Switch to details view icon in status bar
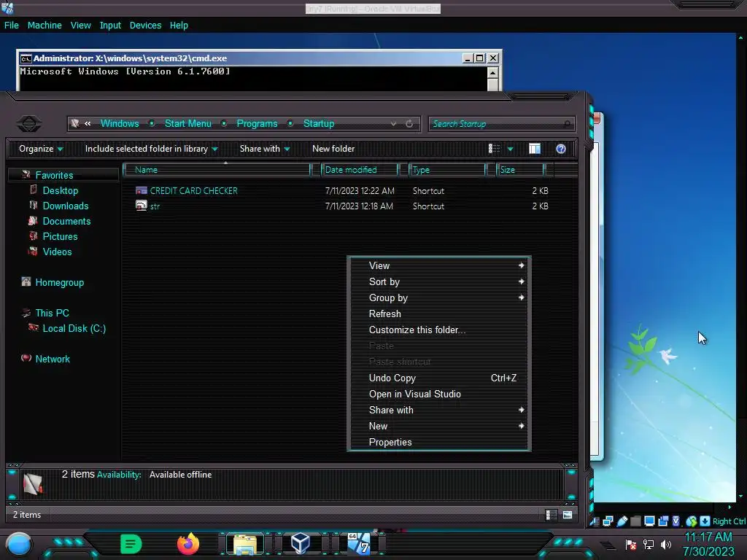This screenshot has width=747, height=560. click(x=551, y=515)
